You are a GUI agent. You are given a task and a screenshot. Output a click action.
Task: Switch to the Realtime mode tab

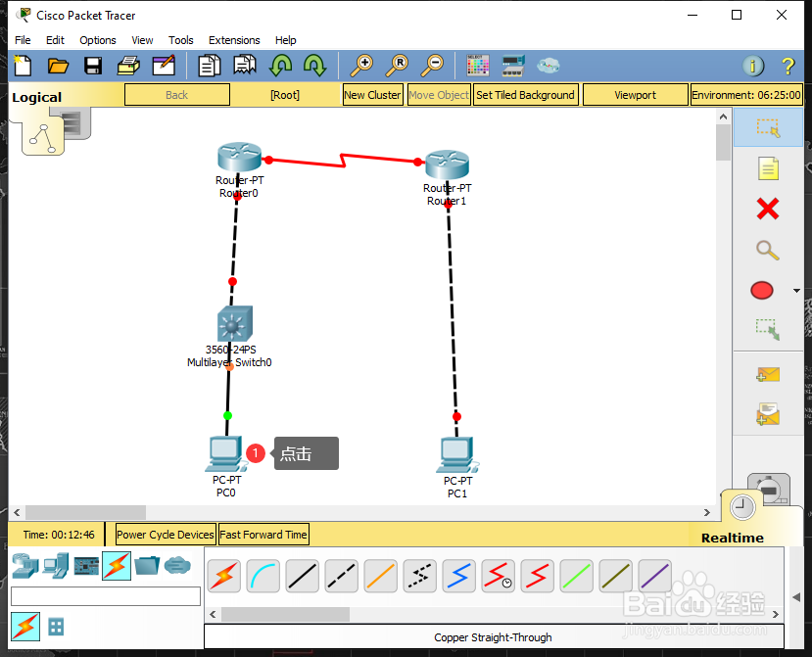pyautogui.click(x=733, y=538)
